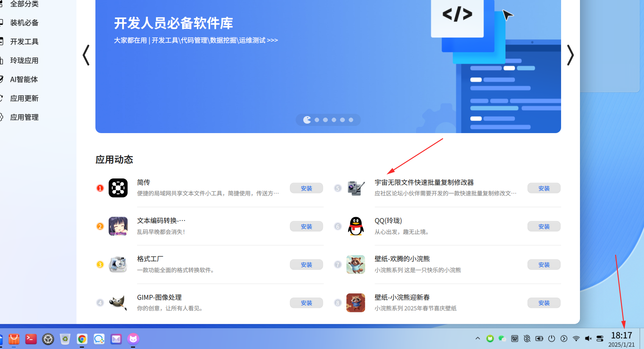The width and height of the screenshot is (644, 349).
Task: Unmute the volume speaker icon
Action: [x=588, y=338]
